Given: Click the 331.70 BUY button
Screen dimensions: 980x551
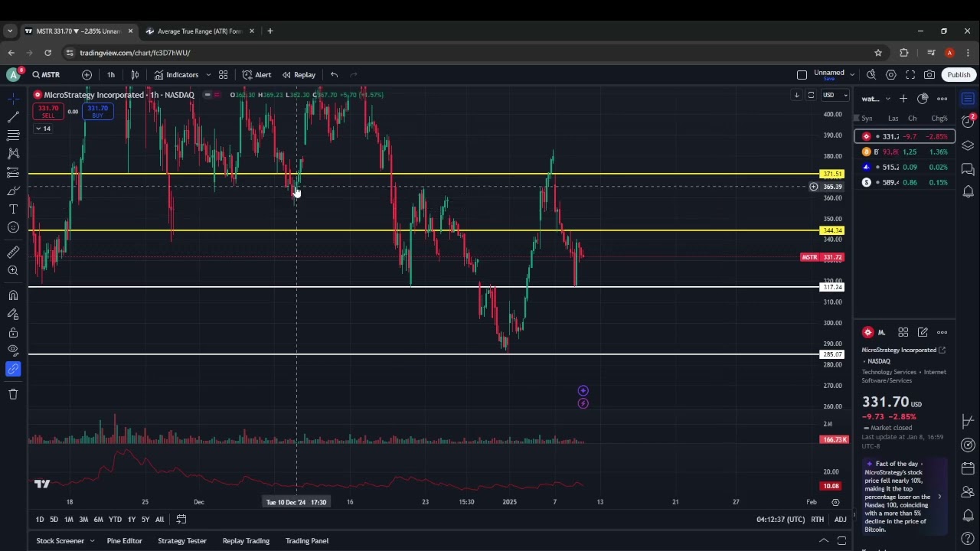Looking at the screenshot, I should [x=97, y=111].
